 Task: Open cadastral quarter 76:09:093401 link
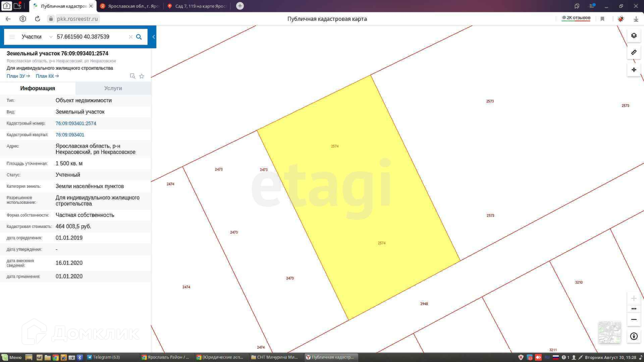70,135
